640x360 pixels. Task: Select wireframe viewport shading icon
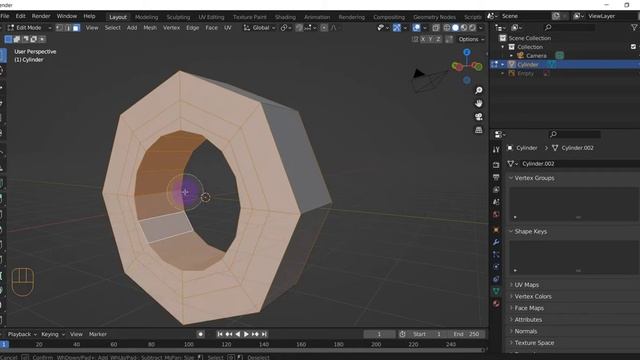tap(447, 28)
